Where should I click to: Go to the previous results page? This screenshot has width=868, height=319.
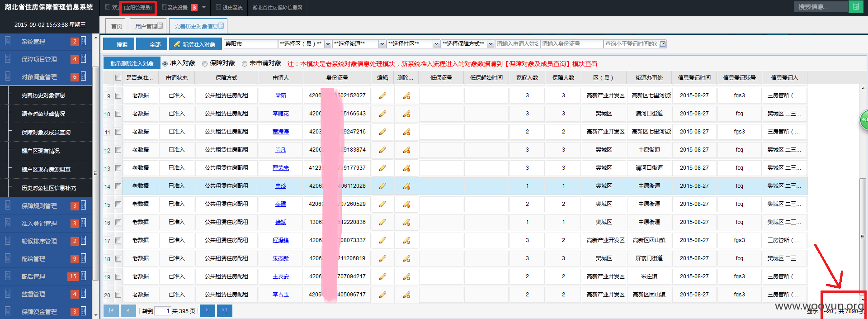(128, 310)
